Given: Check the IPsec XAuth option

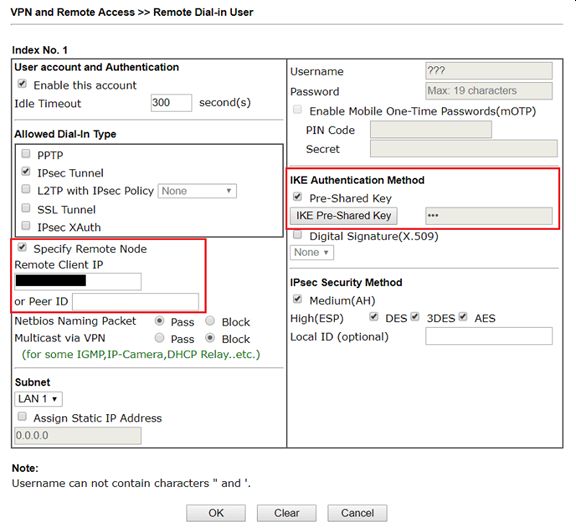Looking at the screenshot, I should coord(26,225).
